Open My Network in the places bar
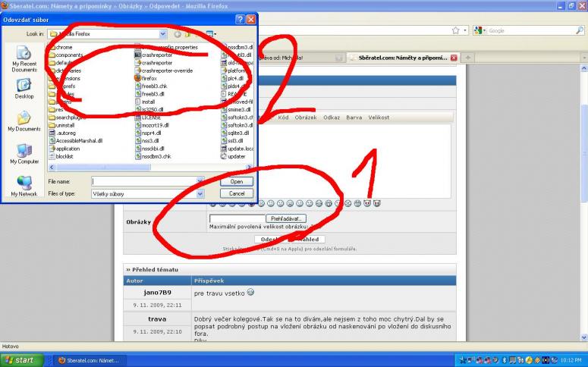Image resolution: width=588 pixels, height=367 pixels. (x=24, y=186)
